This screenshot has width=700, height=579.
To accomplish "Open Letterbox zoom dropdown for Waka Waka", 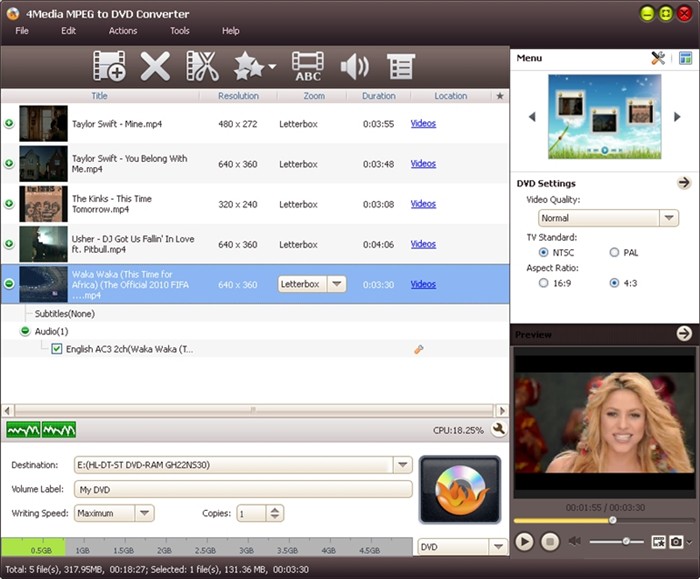I will 337,284.
